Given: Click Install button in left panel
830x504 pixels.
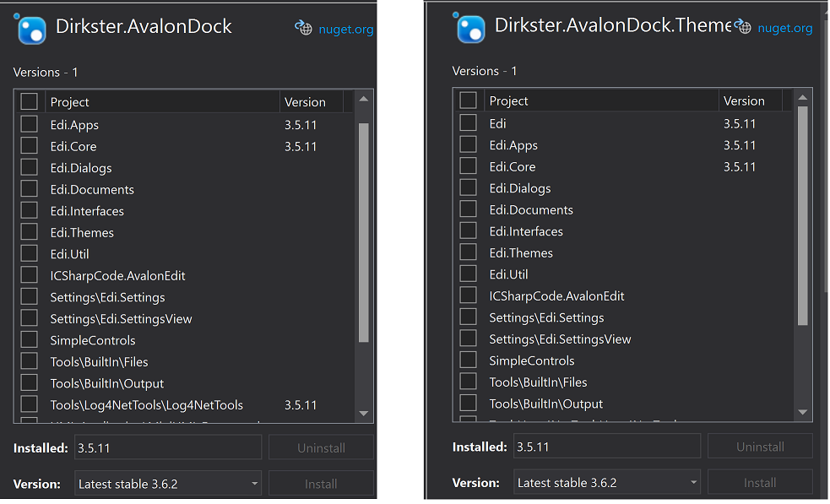Looking at the screenshot, I should pos(321,484).
